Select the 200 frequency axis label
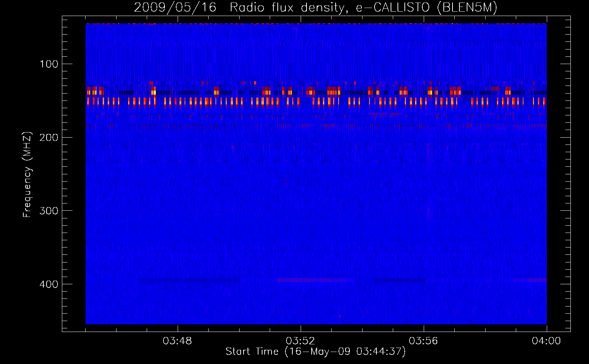Viewport: 589px width, 364px height. 49,138
